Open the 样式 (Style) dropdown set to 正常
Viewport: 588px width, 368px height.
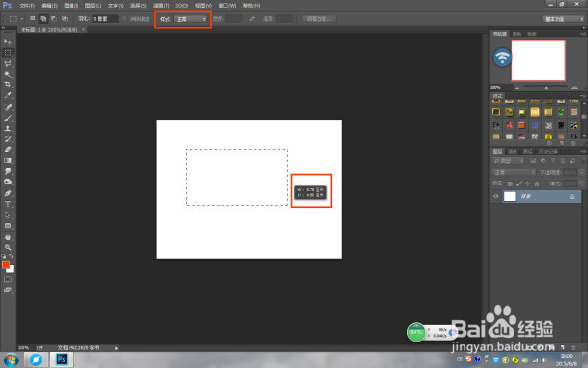pos(191,19)
